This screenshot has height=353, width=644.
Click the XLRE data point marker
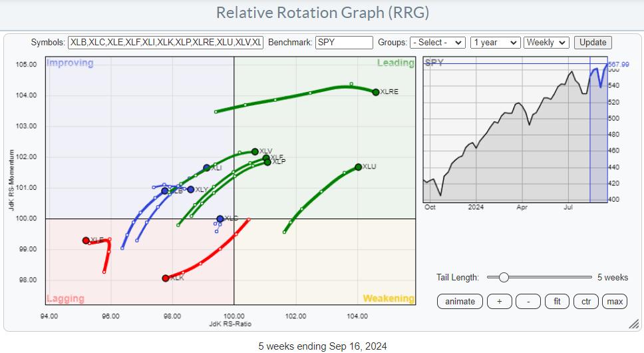pos(376,92)
